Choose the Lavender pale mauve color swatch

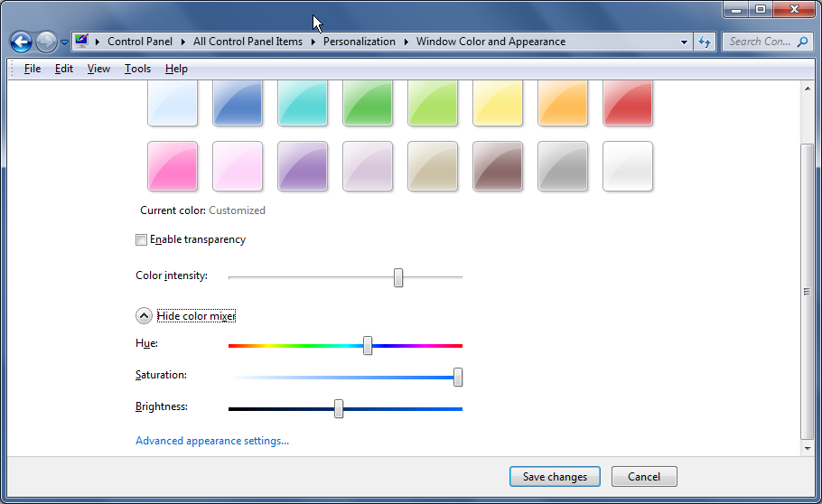[x=368, y=165]
